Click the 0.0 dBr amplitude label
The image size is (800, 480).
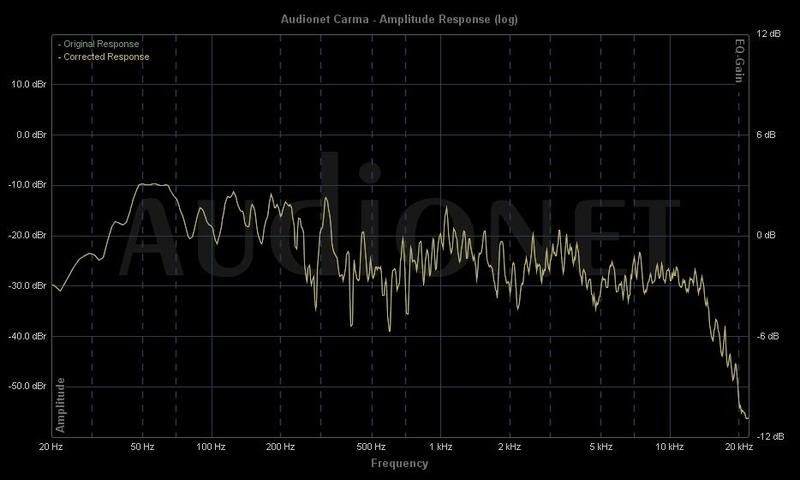[25, 135]
